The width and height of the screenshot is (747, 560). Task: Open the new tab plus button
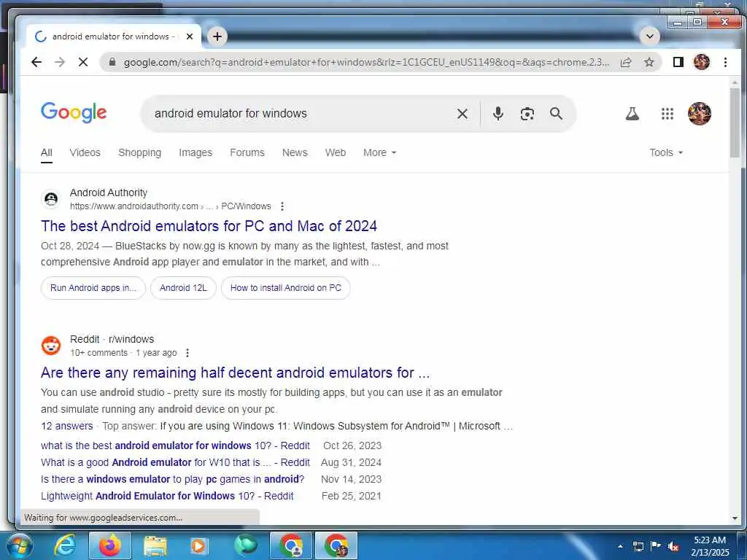click(217, 36)
